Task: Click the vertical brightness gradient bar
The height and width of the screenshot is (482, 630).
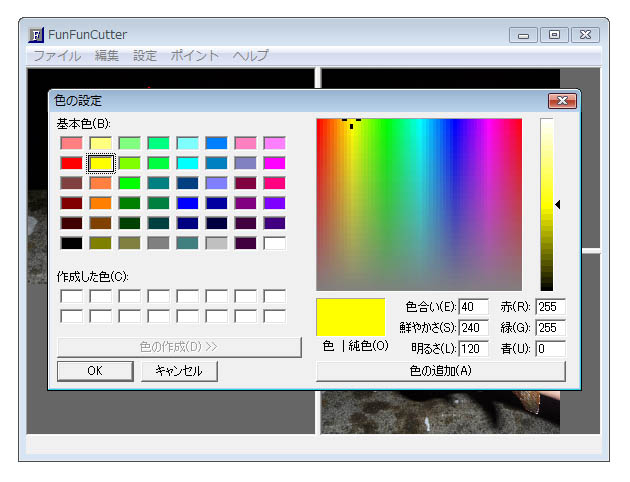Action: point(547,204)
